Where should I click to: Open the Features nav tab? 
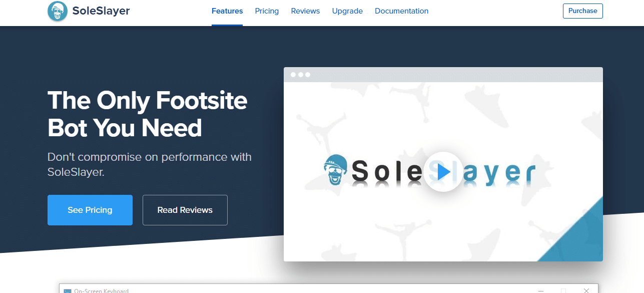[227, 11]
